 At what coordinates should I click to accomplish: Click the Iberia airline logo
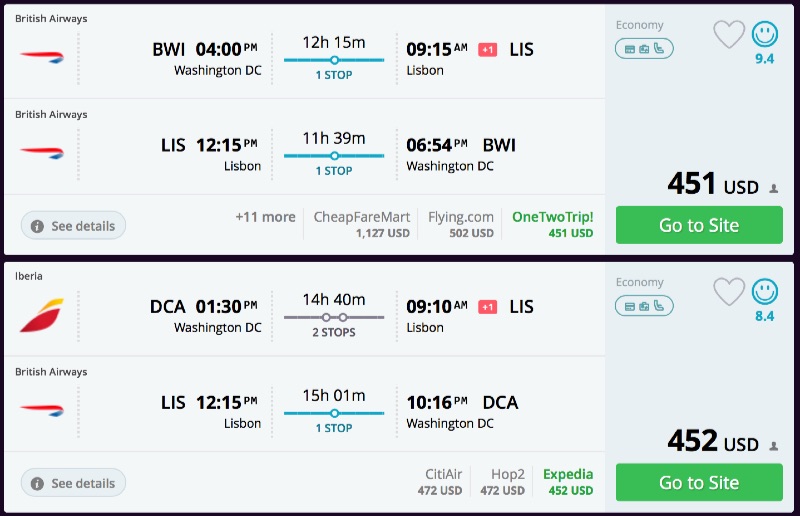tap(41, 315)
